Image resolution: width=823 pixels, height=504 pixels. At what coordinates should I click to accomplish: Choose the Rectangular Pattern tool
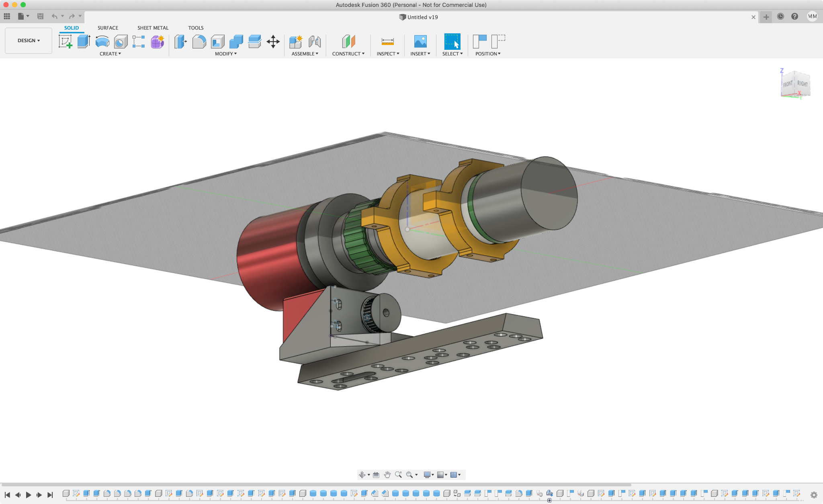pos(139,41)
